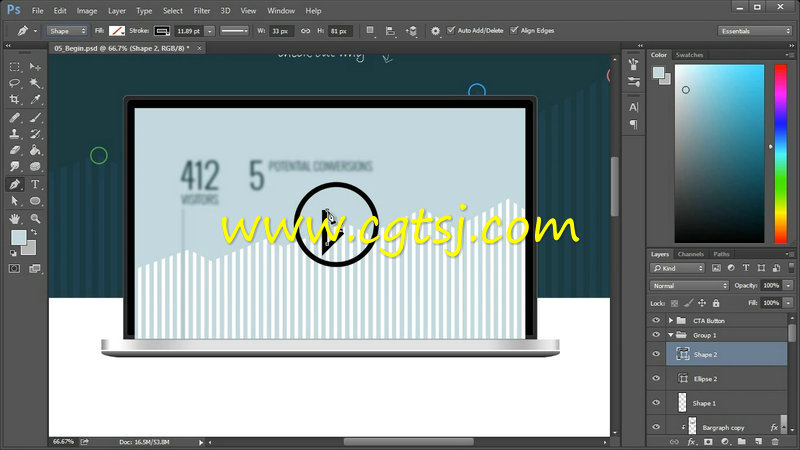Open path arrangement options

click(x=411, y=31)
